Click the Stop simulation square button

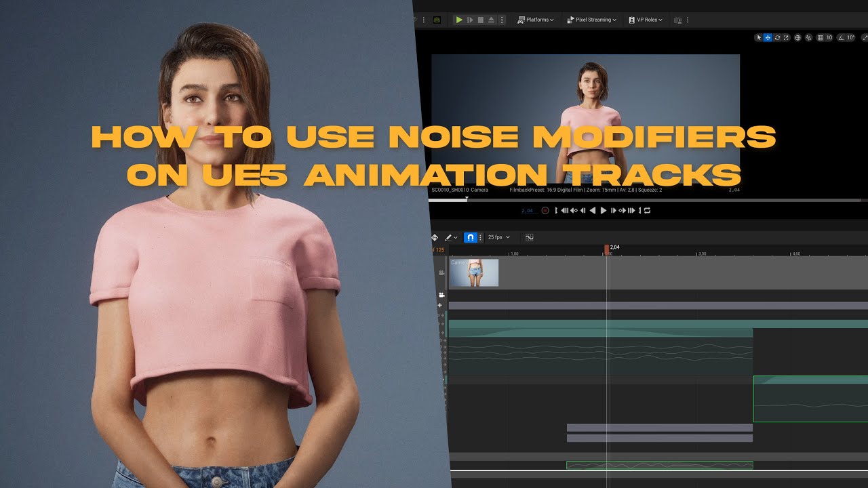[x=481, y=20]
